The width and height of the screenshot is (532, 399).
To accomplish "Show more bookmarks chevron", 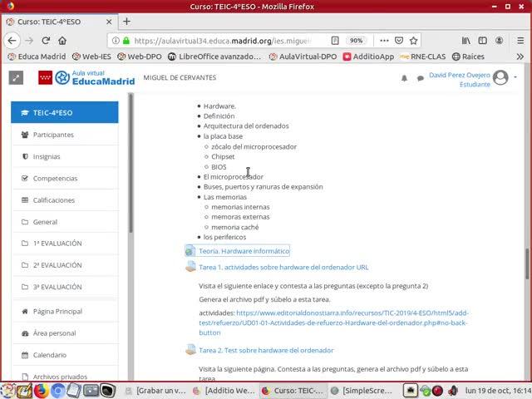I will coord(520,57).
